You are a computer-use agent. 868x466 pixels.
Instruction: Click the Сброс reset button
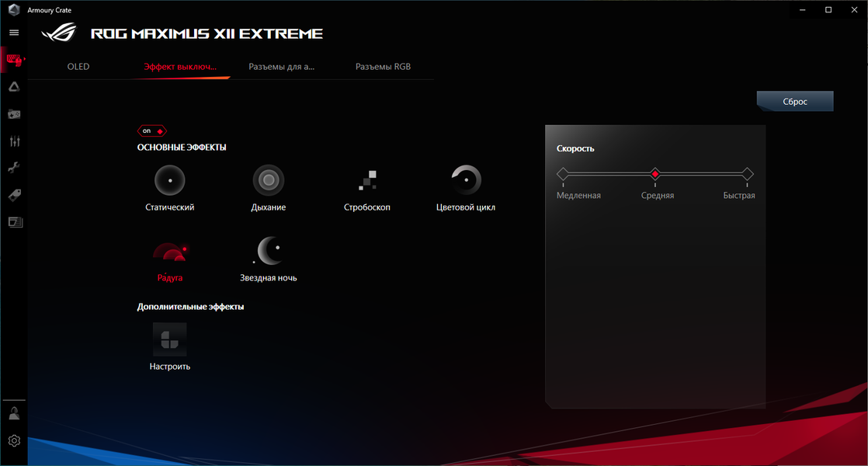(795, 101)
